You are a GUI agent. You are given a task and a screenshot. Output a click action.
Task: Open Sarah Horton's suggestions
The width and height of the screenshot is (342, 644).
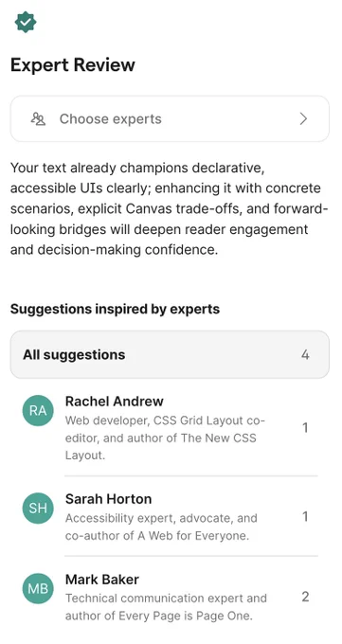[170, 517]
